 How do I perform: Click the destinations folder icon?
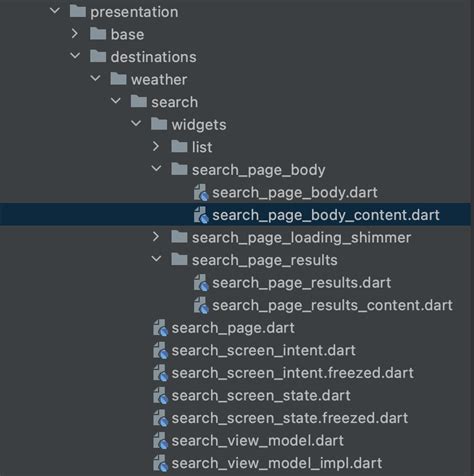(x=98, y=56)
